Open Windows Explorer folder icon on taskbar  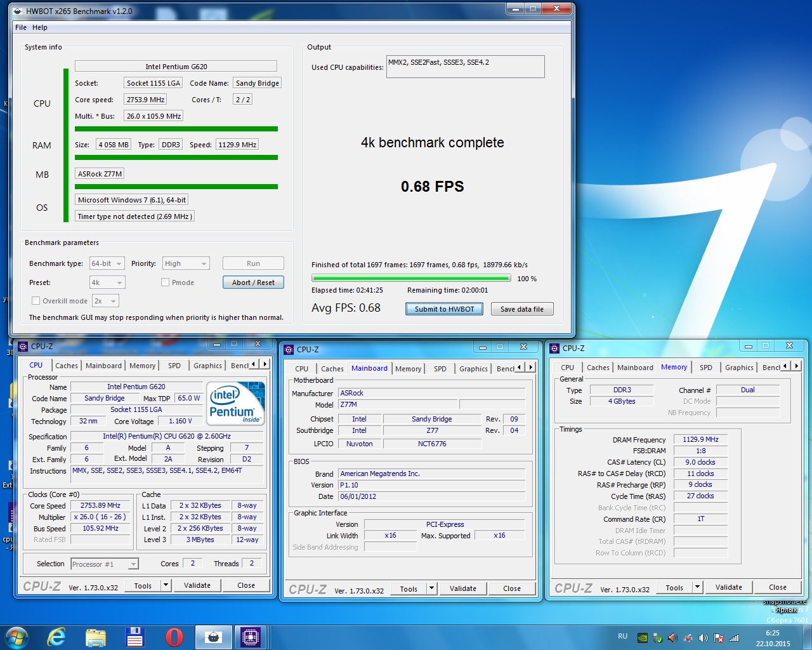tap(96, 637)
